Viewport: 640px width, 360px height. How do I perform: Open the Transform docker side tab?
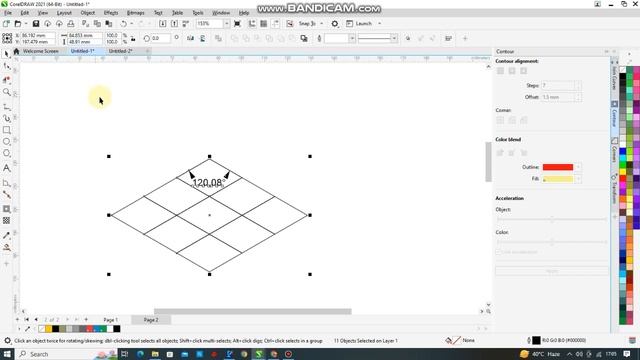click(x=614, y=188)
